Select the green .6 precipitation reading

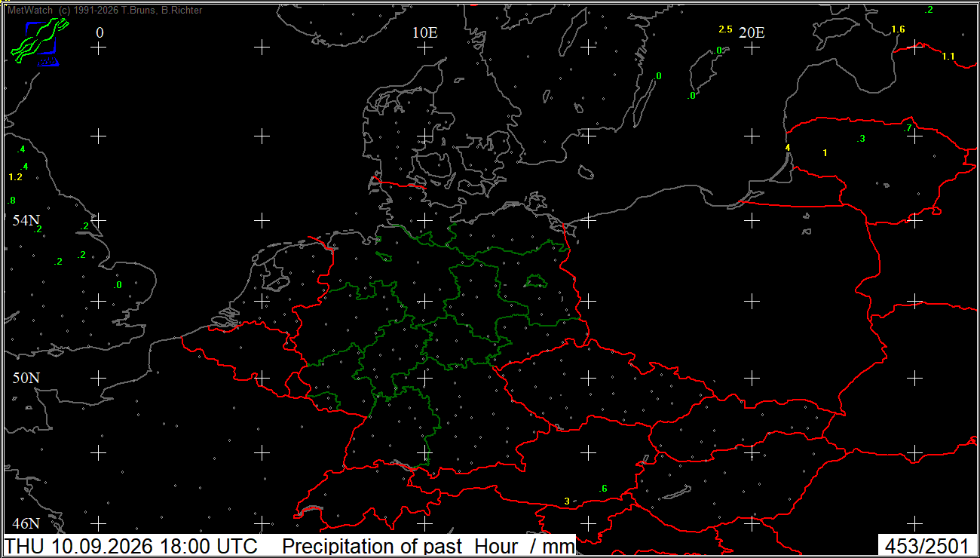click(x=603, y=489)
